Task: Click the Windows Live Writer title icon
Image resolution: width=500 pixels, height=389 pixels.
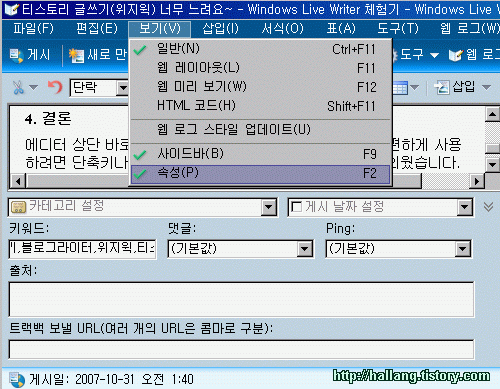Action: (11, 9)
